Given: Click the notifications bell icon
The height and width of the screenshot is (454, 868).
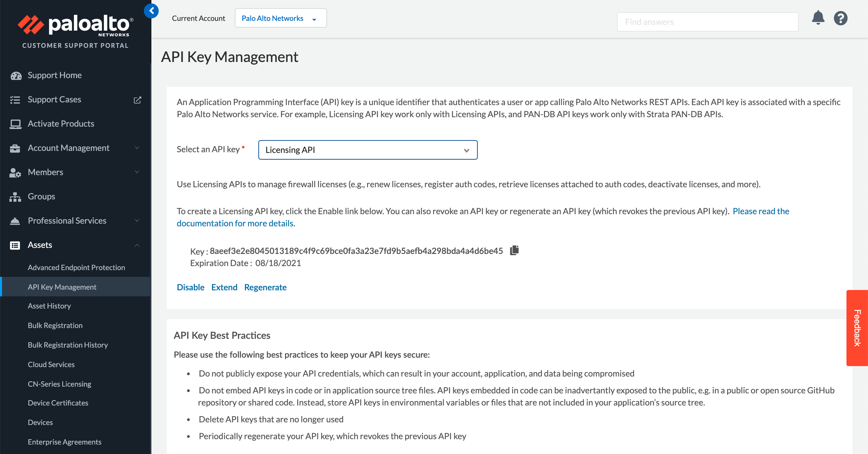Looking at the screenshot, I should pyautogui.click(x=818, y=18).
